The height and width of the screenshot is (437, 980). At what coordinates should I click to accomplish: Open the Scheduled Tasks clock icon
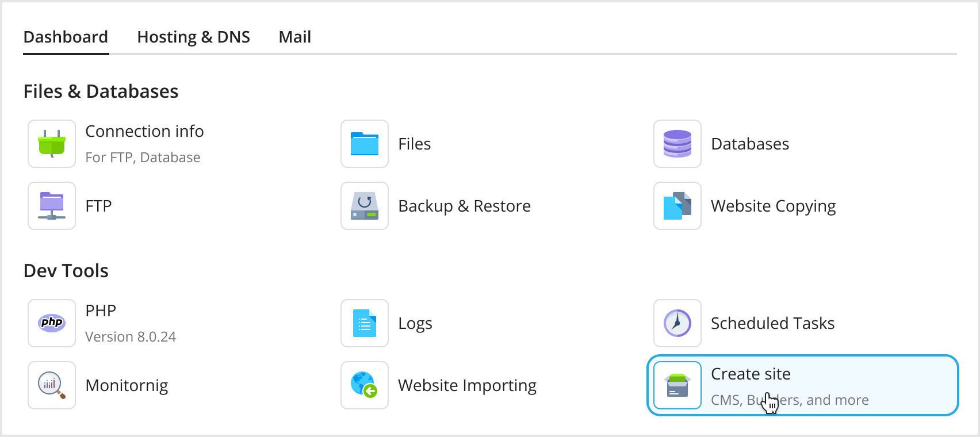[x=677, y=323]
